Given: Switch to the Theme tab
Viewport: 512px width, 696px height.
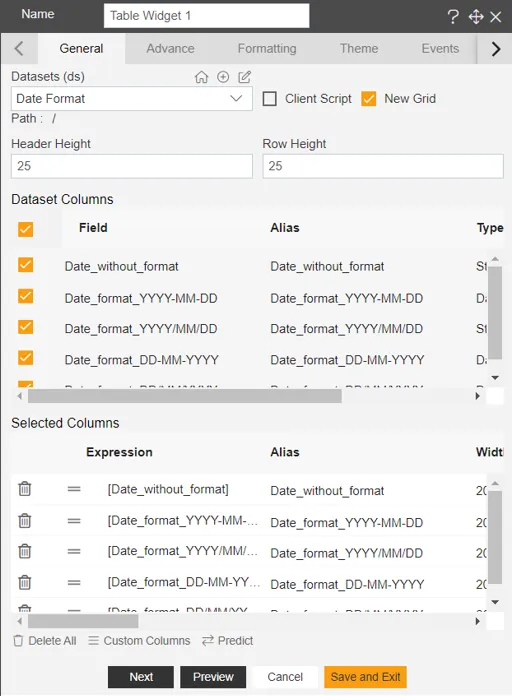Looking at the screenshot, I should [359, 48].
